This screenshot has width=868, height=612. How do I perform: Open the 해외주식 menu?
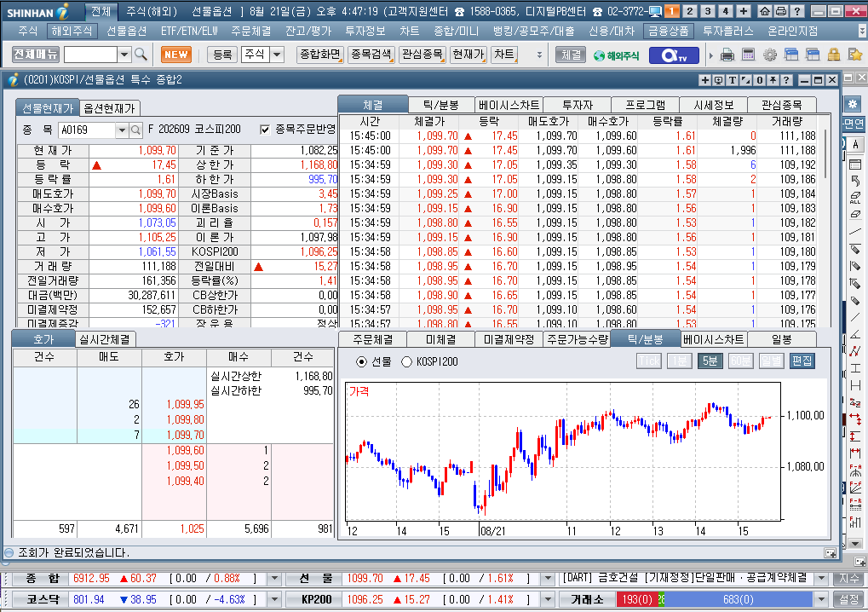coord(72,31)
